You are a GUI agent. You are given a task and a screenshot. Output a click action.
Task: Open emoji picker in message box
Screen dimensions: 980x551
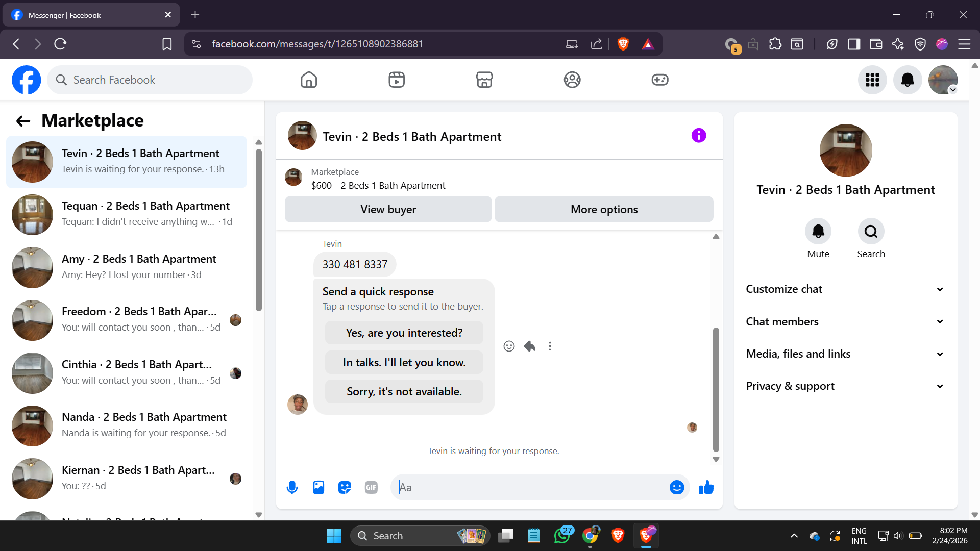(676, 487)
